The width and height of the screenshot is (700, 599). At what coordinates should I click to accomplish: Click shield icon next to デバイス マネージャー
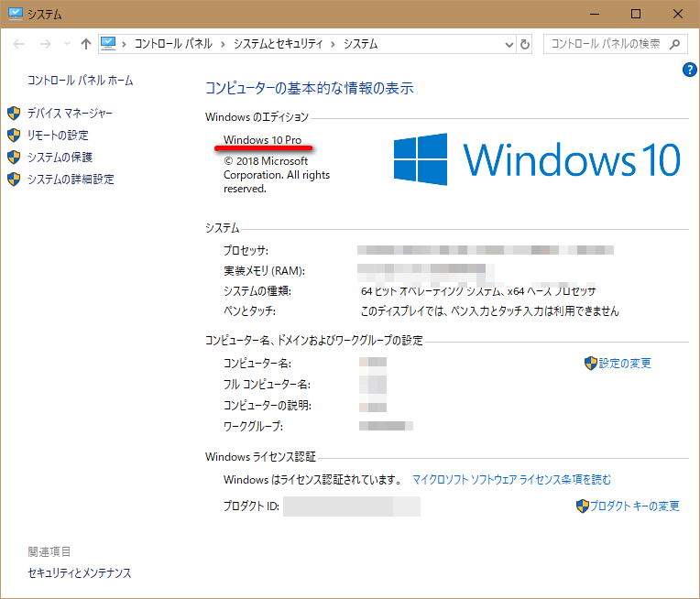pos(14,114)
